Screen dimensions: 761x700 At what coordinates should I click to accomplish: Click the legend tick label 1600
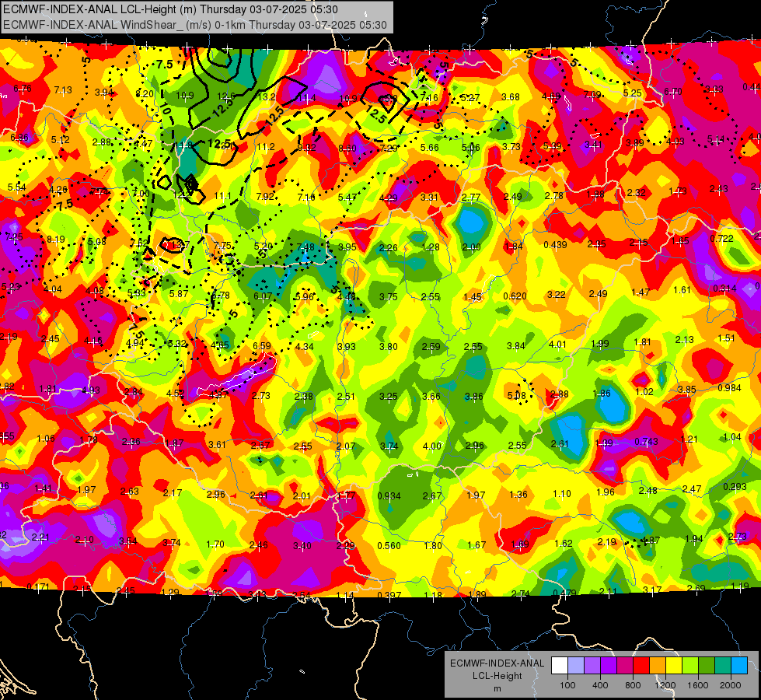click(698, 685)
